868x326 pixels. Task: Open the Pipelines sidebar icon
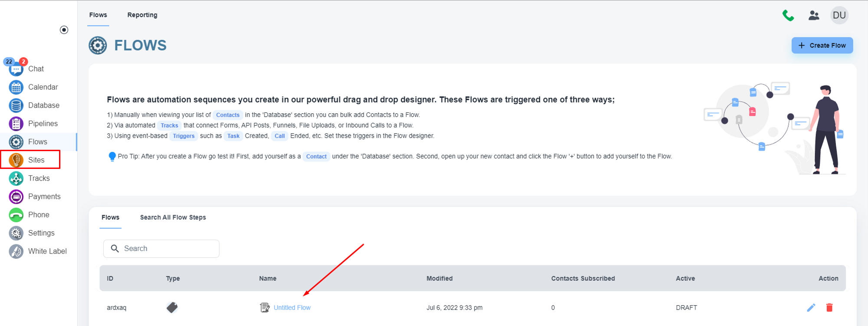[16, 124]
